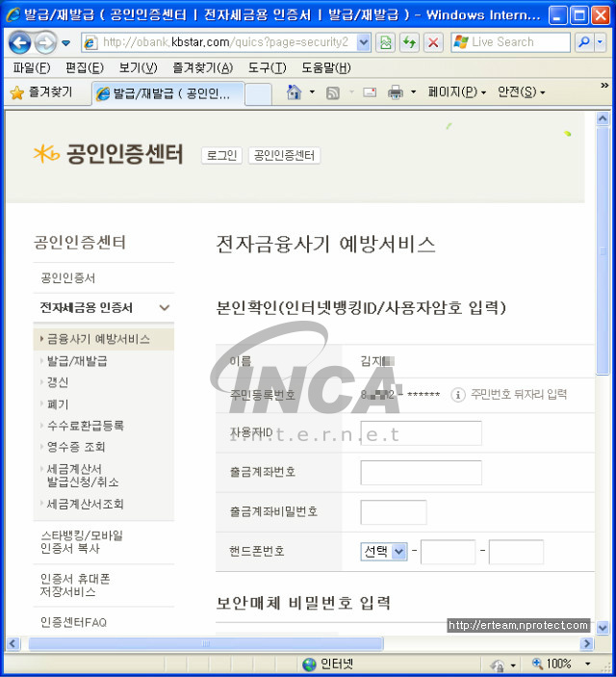This screenshot has width=616, height=677.
Task: Select 수수료환급등록 in the sidebar
Action: click(x=86, y=426)
